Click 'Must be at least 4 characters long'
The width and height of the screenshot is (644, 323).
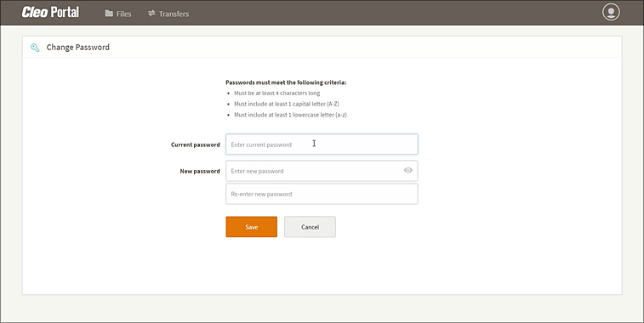(x=276, y=93)
